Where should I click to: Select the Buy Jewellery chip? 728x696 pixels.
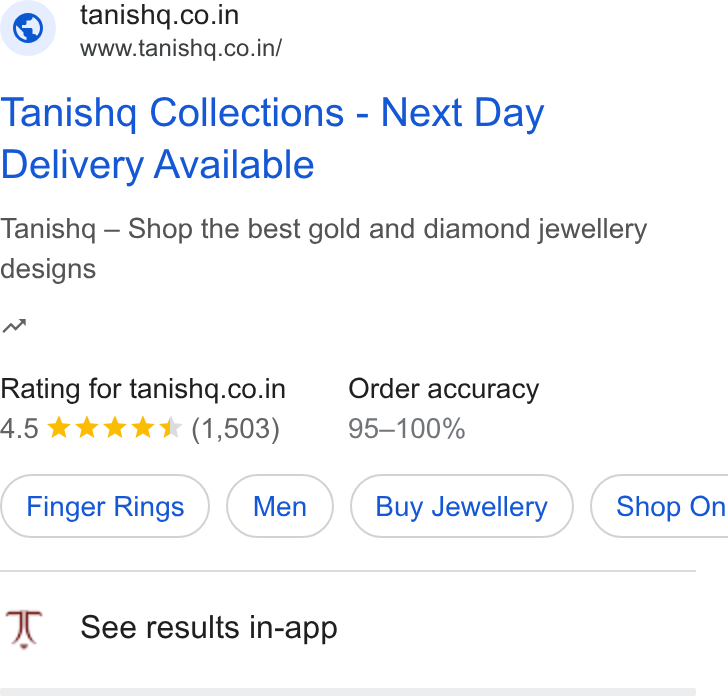pos(462,506)
